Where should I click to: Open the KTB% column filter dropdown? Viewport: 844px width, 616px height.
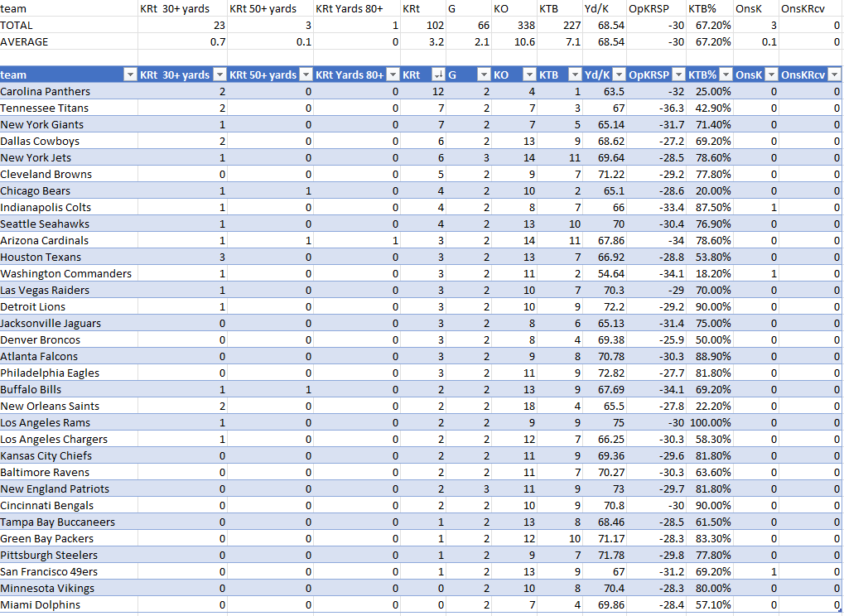[726, 75]
